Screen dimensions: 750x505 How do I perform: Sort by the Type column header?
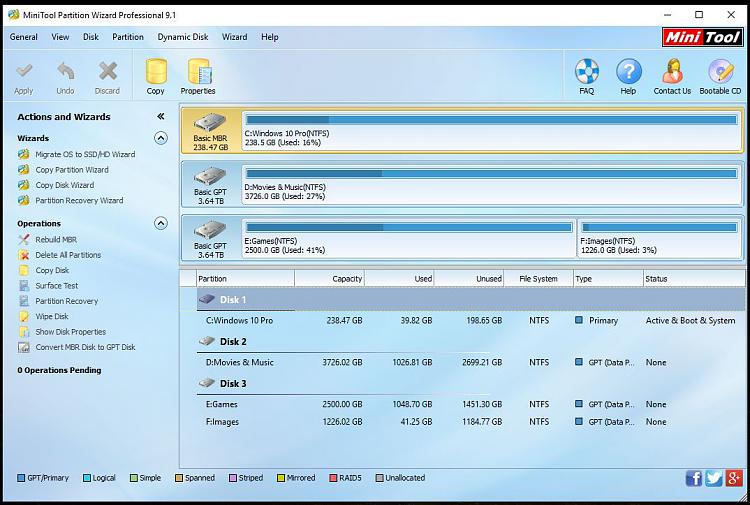[608, 279]
